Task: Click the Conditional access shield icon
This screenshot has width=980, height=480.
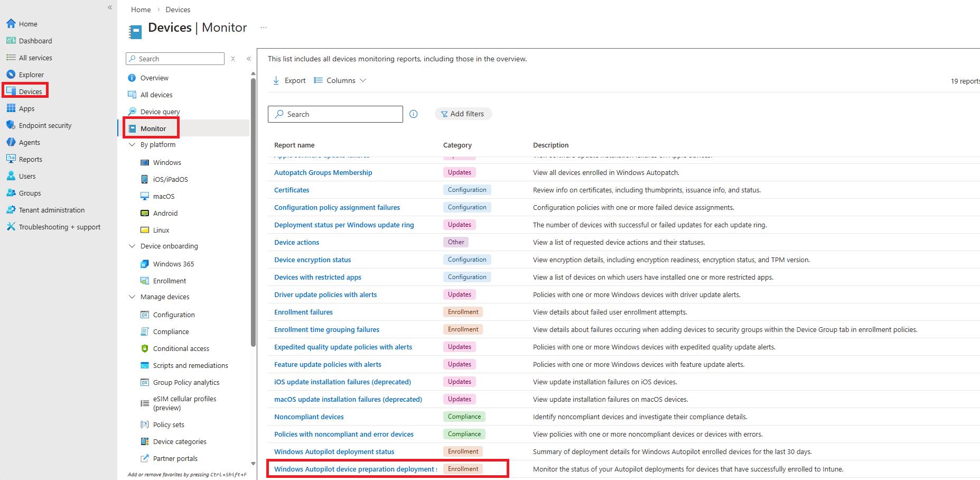Action: click(x=145, y=348)
